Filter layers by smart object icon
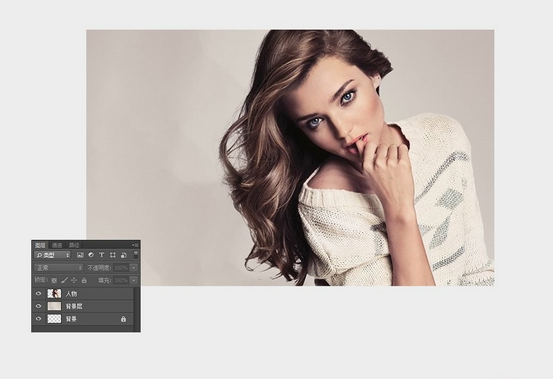Image resolution: width=553 pixels, height=379 pixels. [123, 255]
